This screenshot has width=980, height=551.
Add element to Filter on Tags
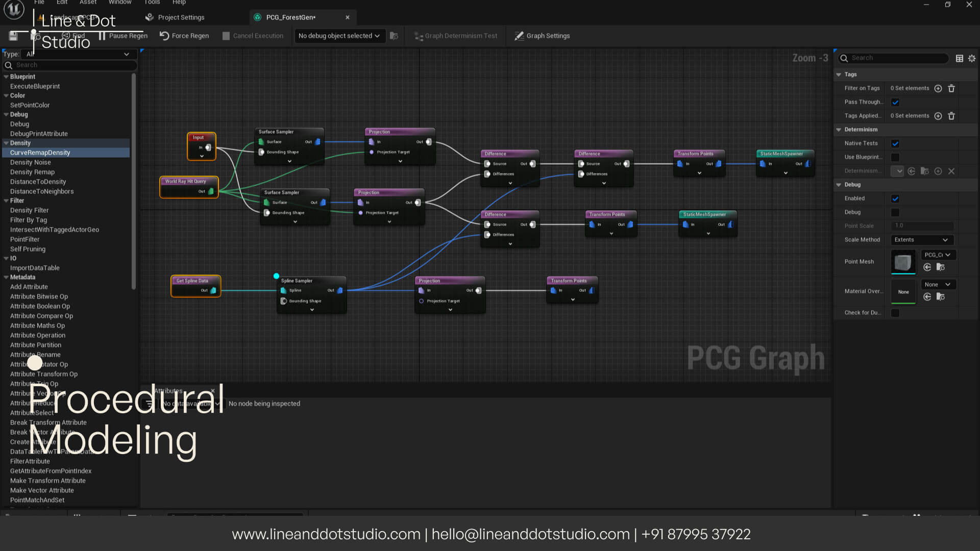pos(938,88)
